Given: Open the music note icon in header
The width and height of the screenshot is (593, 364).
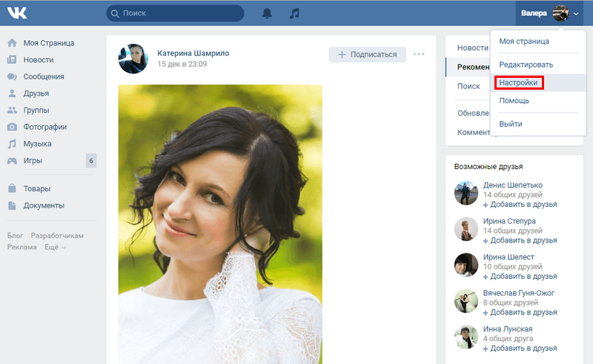Looking at the screenshot, I should pyautogui.click(x=294, y=13).
